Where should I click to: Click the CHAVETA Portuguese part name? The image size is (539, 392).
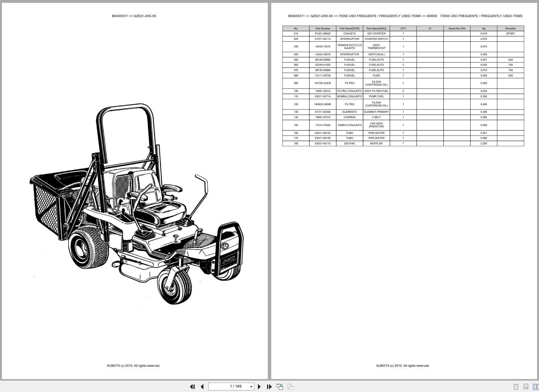click(x=350, y=33)
